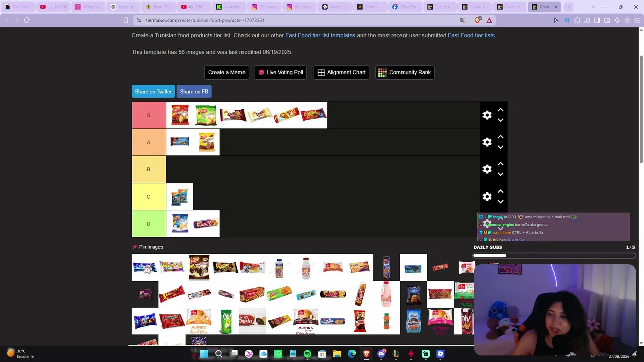This screenshot has height=362, width=644.
Task: Open the browser extensions puzzle icon
Action: pos(577,20)
